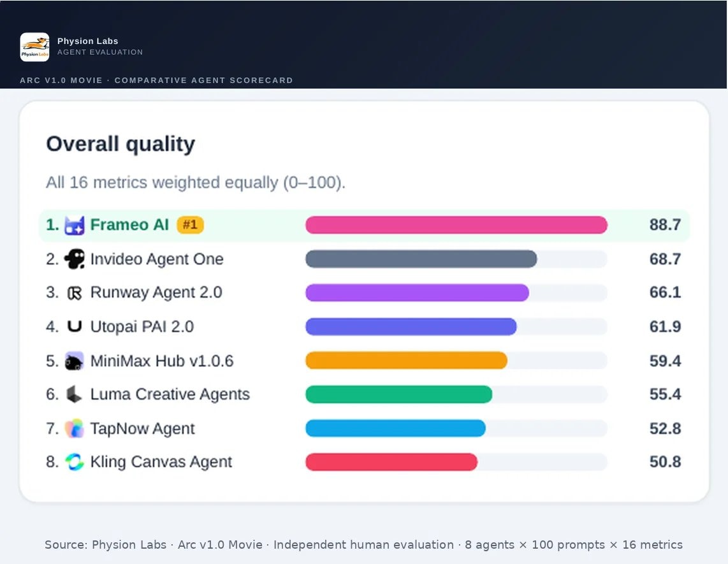Click the orange MiniMax Hub score bar
This screenshot has height=564, width=728.
[406, 361]
